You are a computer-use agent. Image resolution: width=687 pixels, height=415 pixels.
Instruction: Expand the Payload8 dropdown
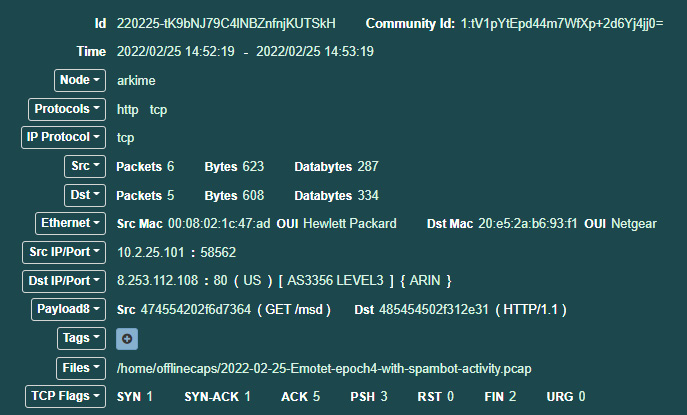tap(68, 310)
